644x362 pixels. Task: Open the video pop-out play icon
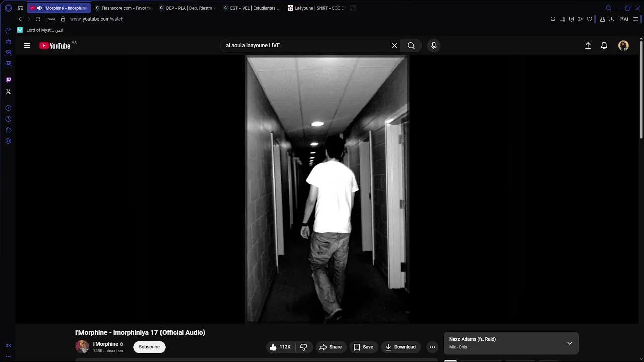(580, 19)
